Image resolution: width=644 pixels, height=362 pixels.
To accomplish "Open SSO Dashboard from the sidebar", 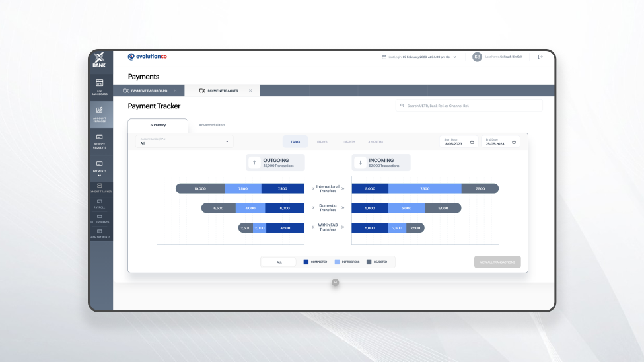I will tap(100, 86).
